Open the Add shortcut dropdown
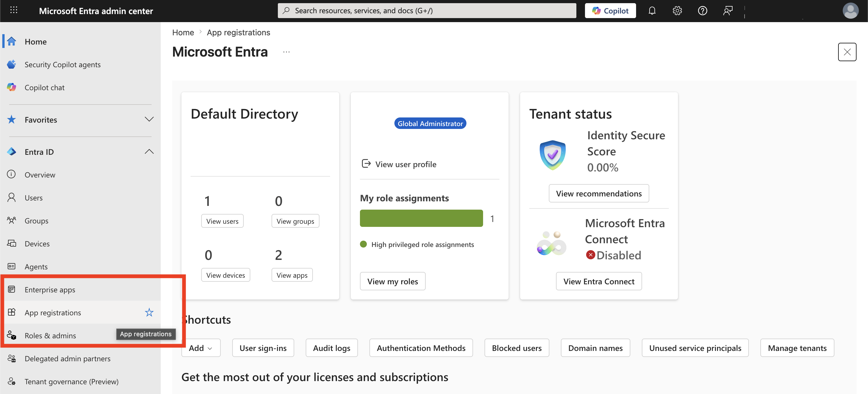 (201, 348)
